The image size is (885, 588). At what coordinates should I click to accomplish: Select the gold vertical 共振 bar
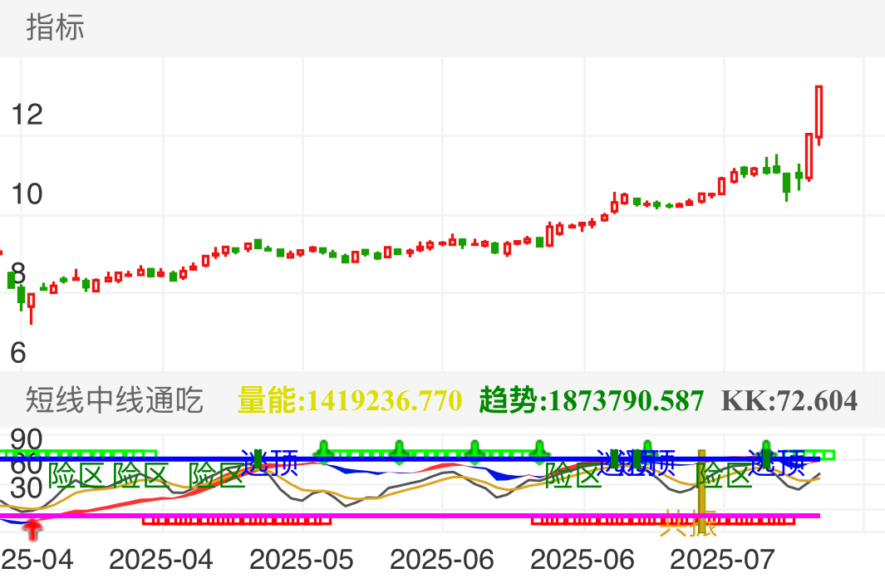coord(702,490)
